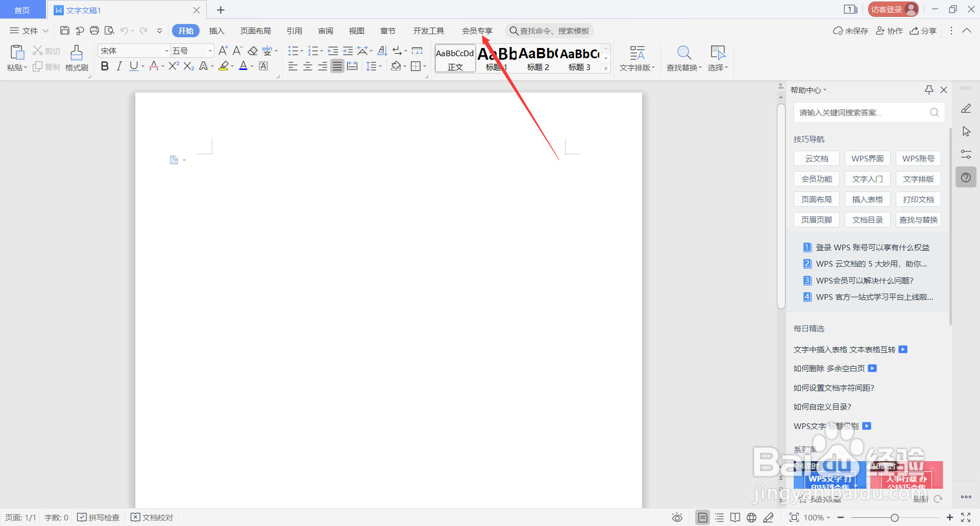Increase font size with A+ icon
Screen dimensions: 980x526
(x=223, y=51)
